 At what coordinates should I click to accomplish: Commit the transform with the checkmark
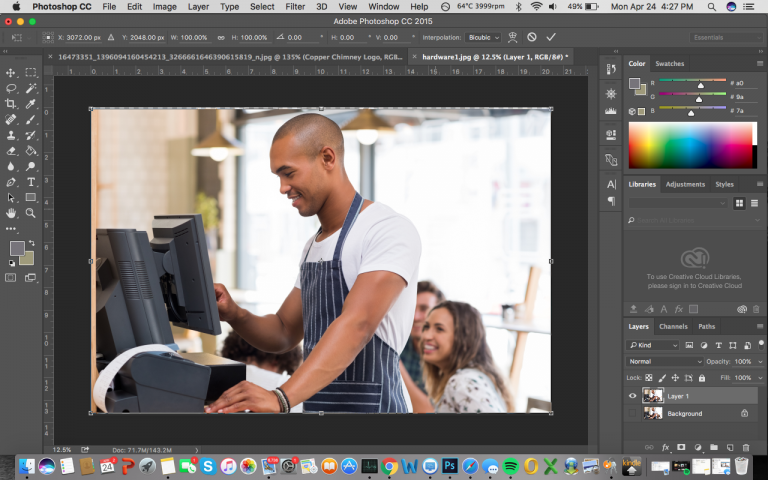tap(551, 37)
